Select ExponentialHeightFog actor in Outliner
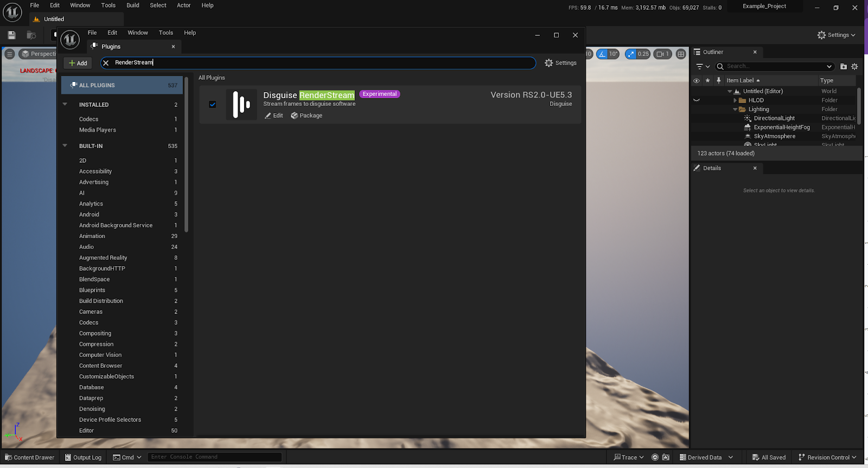 coord(782,127)
